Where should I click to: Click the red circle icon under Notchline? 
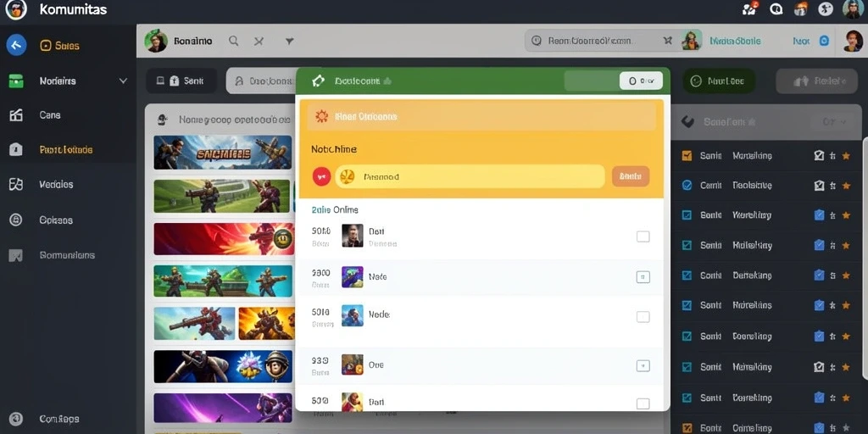click(x=321, y=176)
